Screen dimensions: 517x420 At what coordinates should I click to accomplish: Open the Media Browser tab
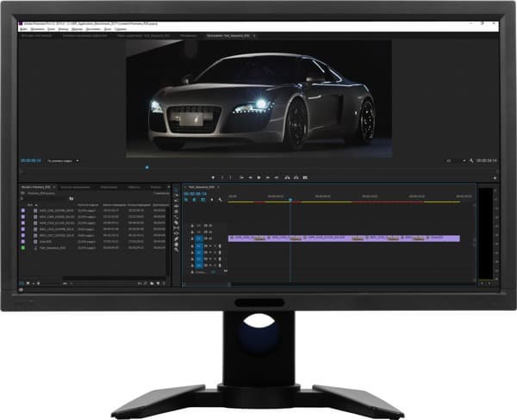(x=75, y=187)
